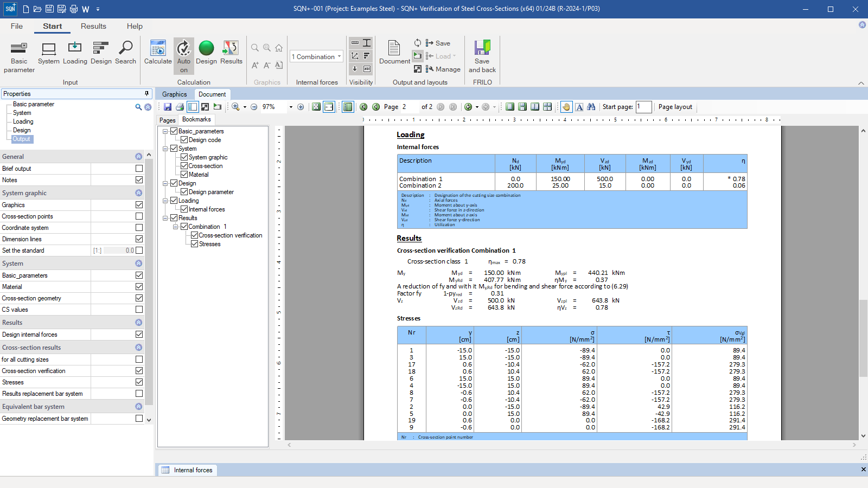Toggle Dimension lines checkbox

coord(139,239)
